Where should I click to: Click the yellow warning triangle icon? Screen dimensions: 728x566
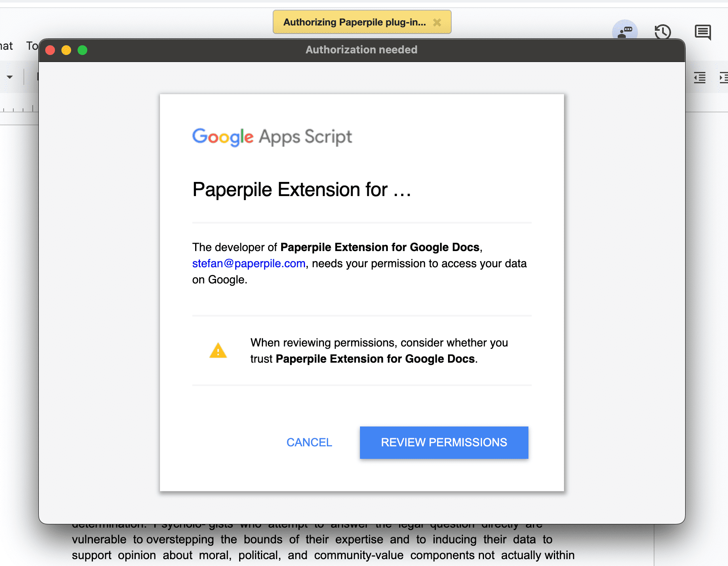tap(218, 351)
